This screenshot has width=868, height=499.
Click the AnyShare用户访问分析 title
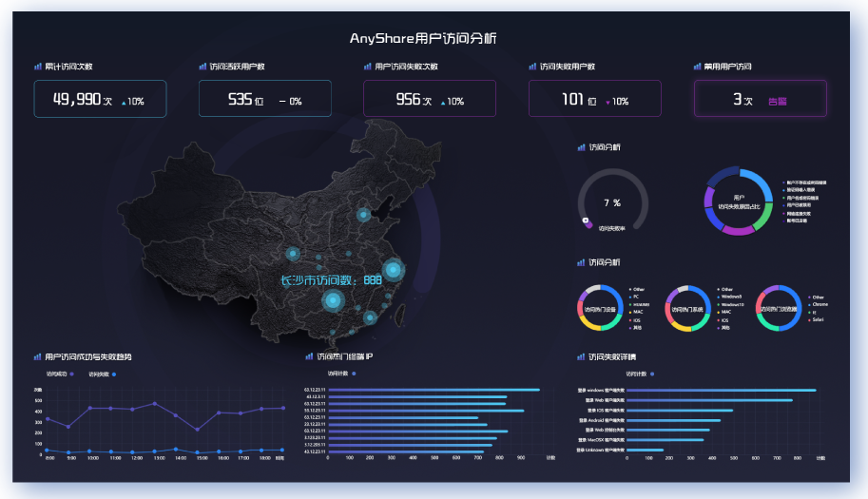(x=423, y=38)
